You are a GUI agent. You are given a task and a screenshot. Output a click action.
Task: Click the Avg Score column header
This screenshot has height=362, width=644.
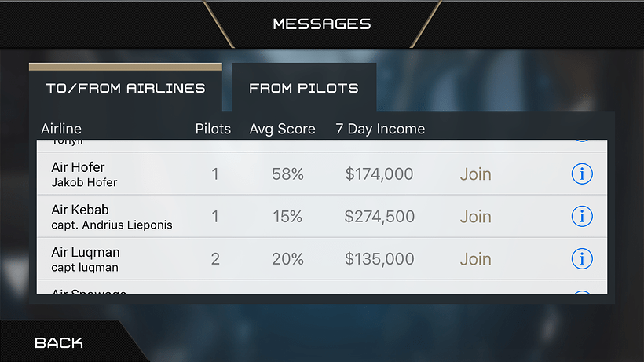pos(282,129)
